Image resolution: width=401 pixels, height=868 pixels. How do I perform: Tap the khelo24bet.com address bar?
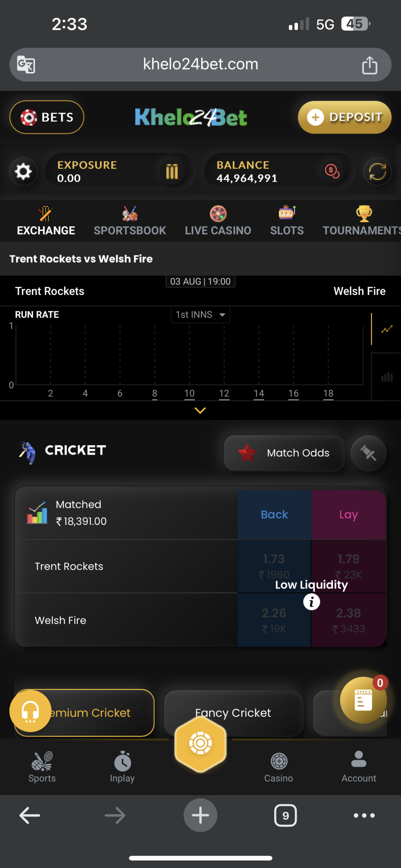pyautogui.click(x=200, y=64)
